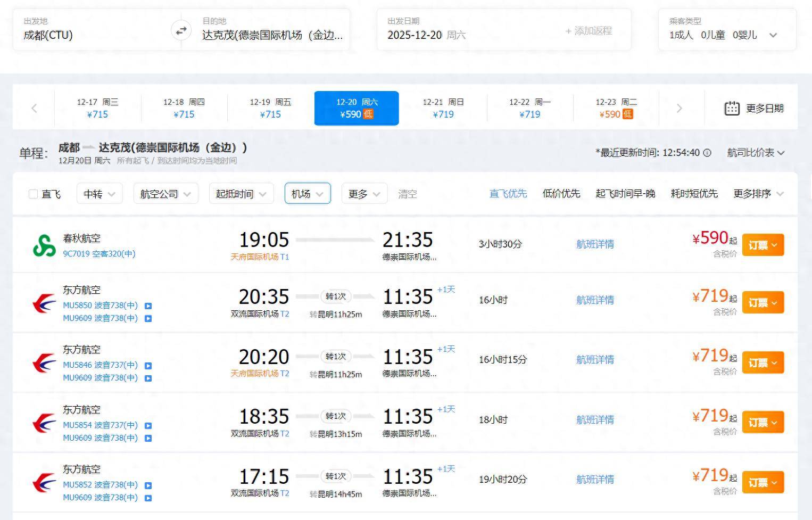Select the 12-22 周一 date tab
The image size is (812, 520).
coord(529,108)
